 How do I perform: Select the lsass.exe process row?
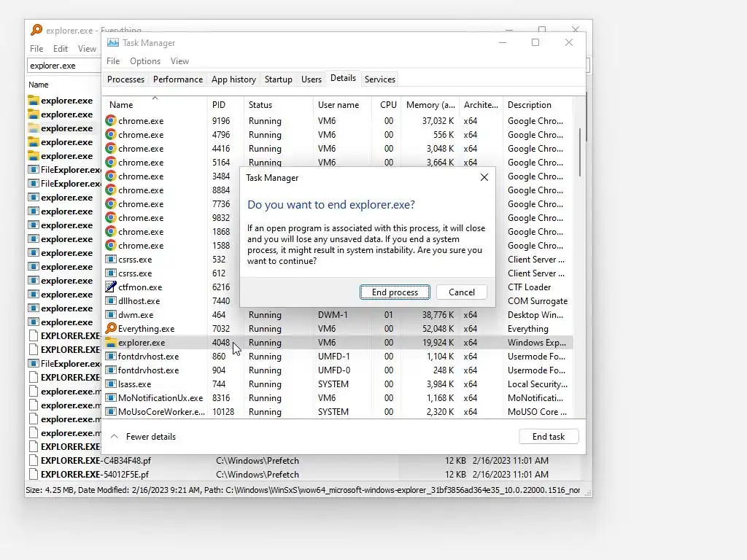(338, 384)
